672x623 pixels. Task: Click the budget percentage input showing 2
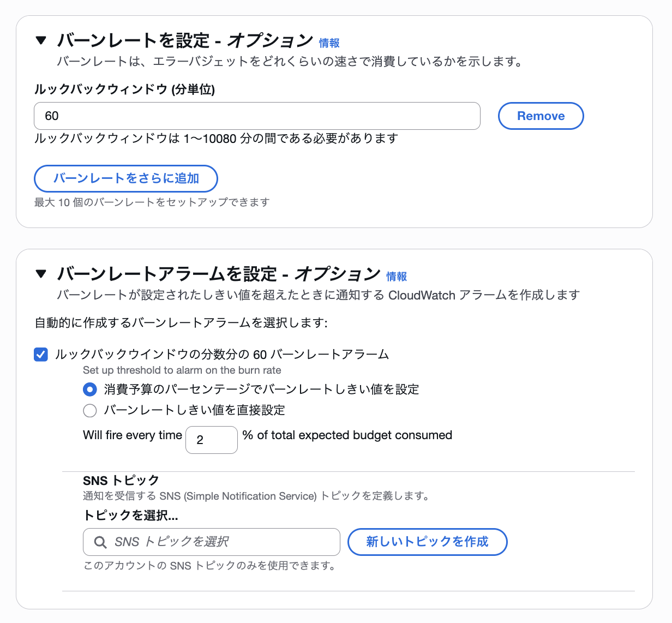pos(211,440)
